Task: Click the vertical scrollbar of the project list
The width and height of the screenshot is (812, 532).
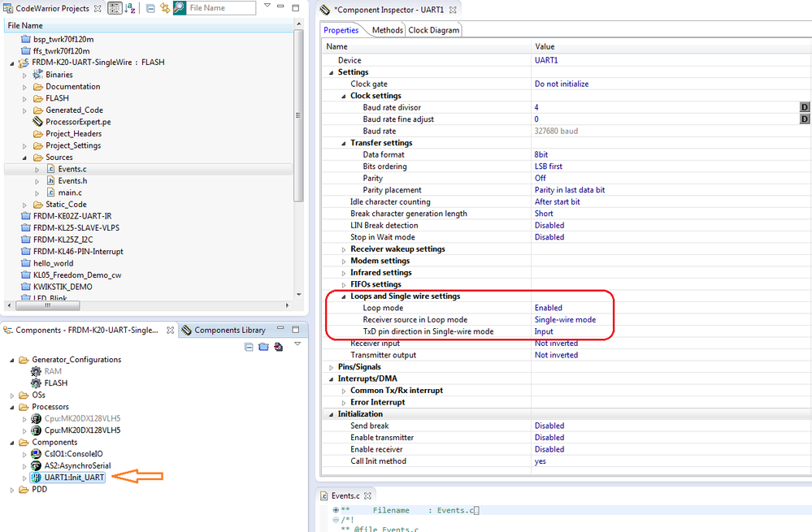Action: coord(298,115)
